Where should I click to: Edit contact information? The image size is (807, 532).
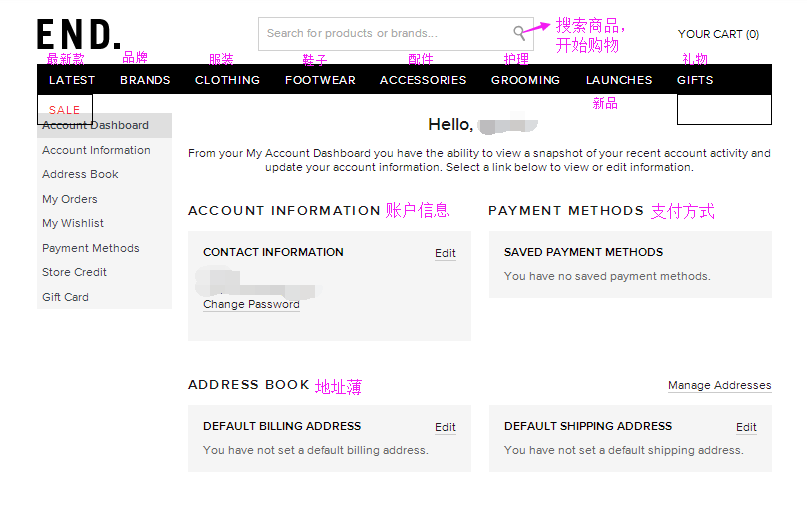(x=445, y=253)
